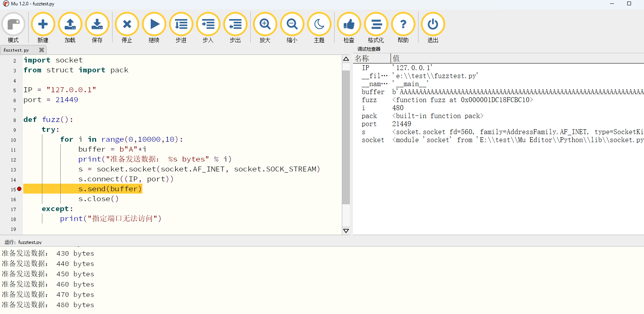Check code with 检查 thumbs-up
This screenshot has width=644, height=314.
(x=349, y=27)
